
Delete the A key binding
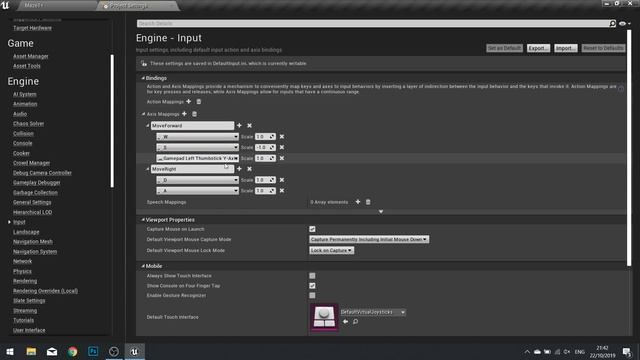[282, 191]
